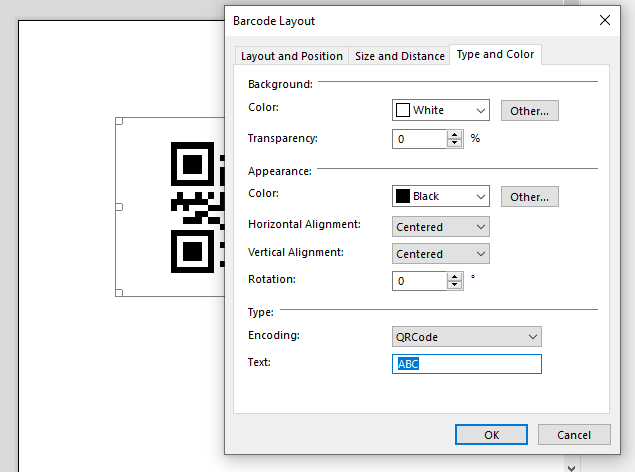Viewport: 635px width, 472px height.
Task: Click the white color swatch in Background
Action: 403,110
